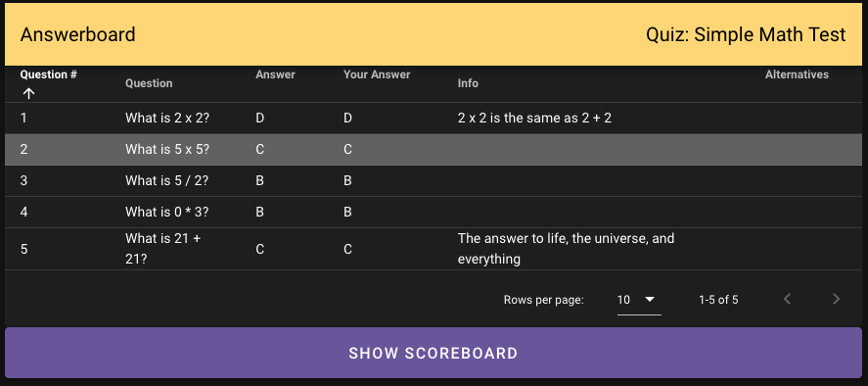Sort by the Question # column header
This screenshot has height=386, width=868.
pos(48,74)
